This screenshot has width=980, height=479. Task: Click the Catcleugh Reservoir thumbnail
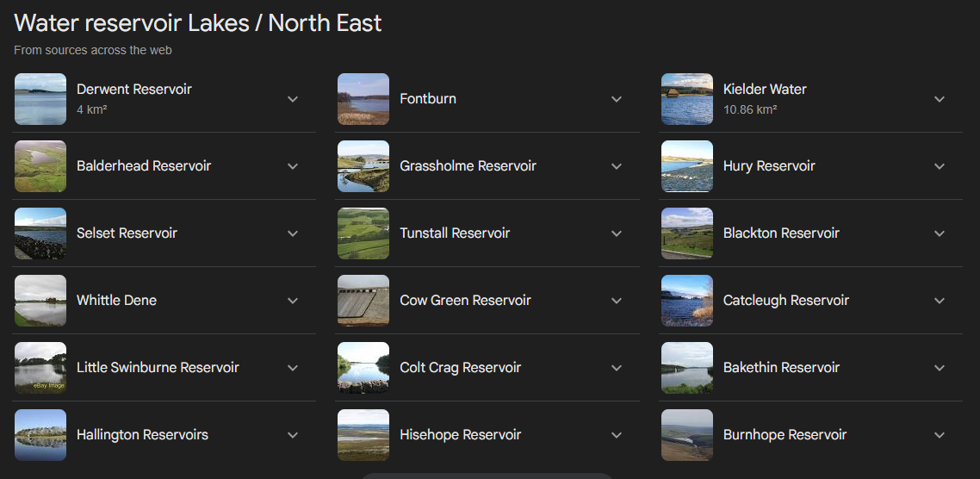click(x=687, y=301)
